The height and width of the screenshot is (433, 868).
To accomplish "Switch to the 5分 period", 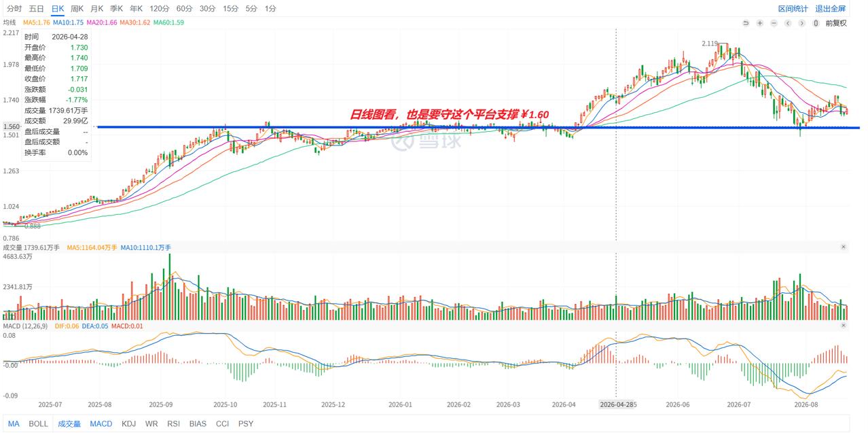I will click(x=252, y=9).
